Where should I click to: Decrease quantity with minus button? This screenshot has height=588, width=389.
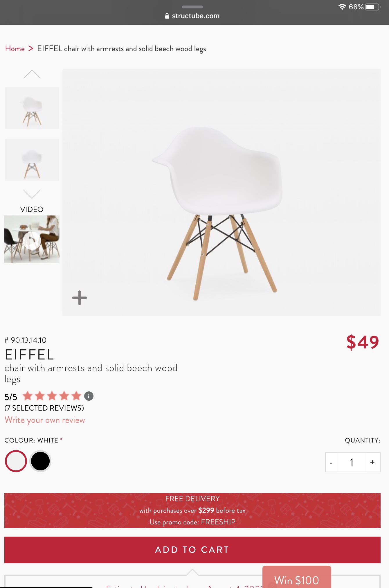(331, 462)
